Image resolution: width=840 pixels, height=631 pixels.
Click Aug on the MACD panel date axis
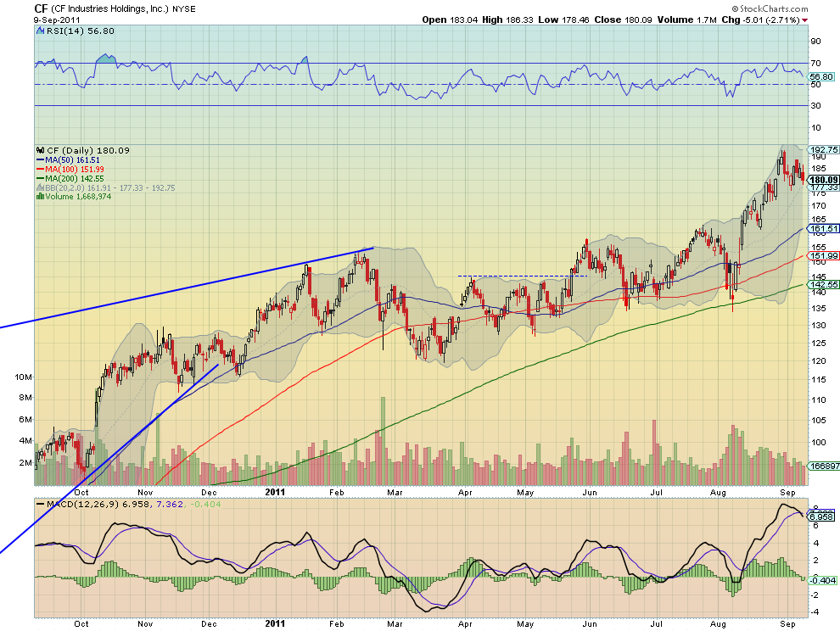(x=718, y=624)
